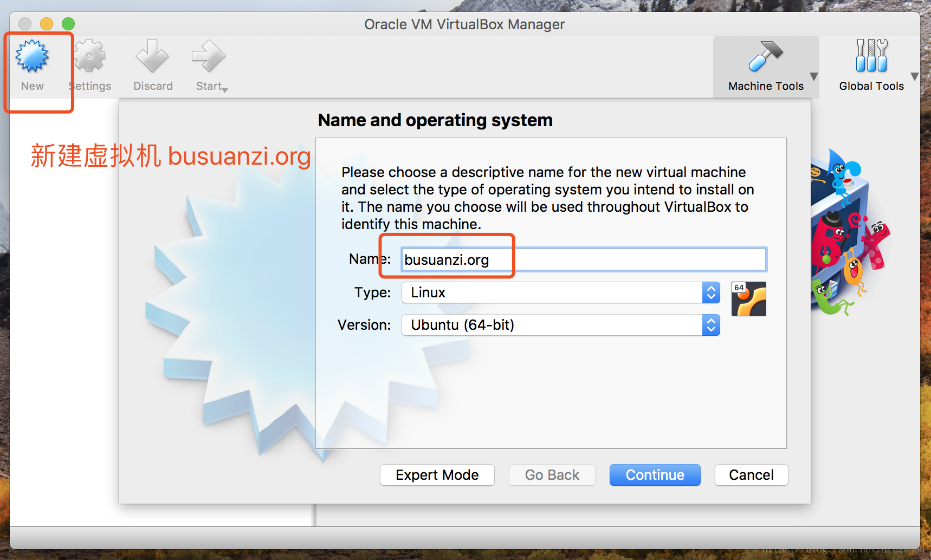The width and height of the screenshot is (931, 560).
Task: Click the Name field containing busuanzi.org
Action: click(x=584, y=259)
